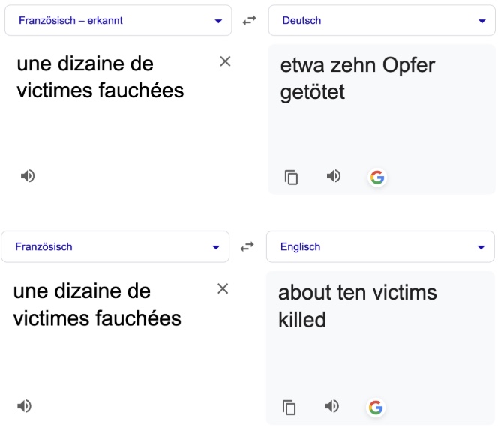Listen to French source in upper panel
The width and height of the screenshot is (504, 430).
28,176
